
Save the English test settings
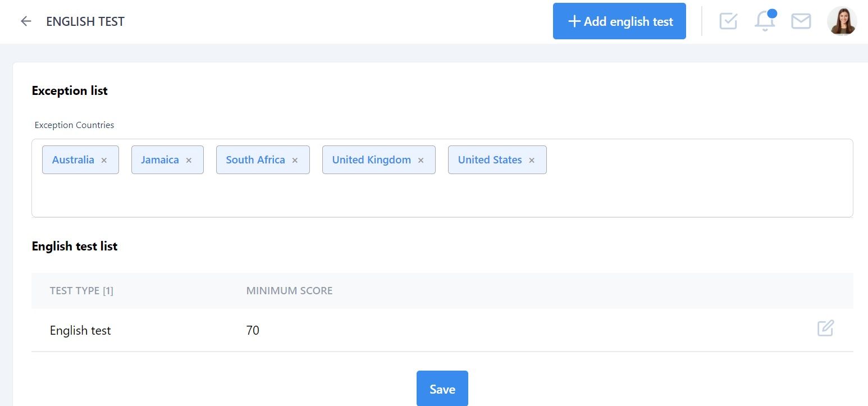point(442,389)
